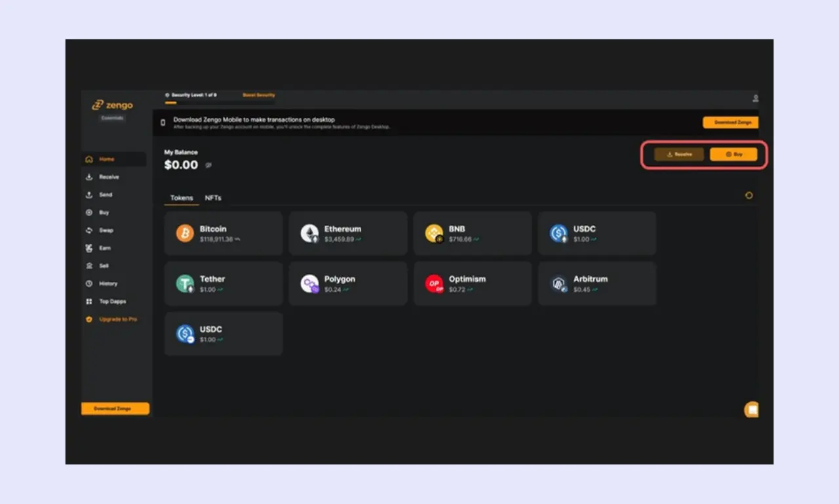This screenshot has width=839, height=504.
Task: Click the $0.00 balance amount
Action: (x=181, y=165)
